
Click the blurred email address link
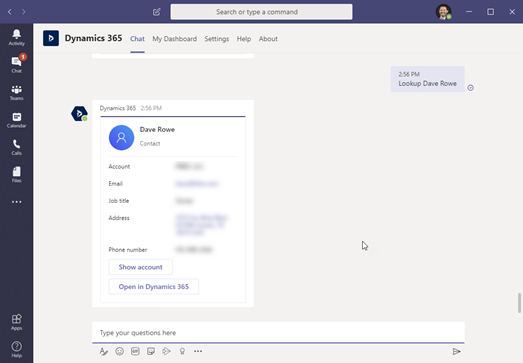point(196,184)
